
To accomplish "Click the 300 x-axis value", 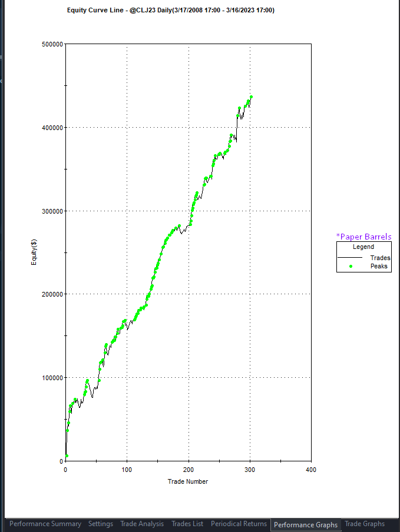I will click(x=250, y=470).
